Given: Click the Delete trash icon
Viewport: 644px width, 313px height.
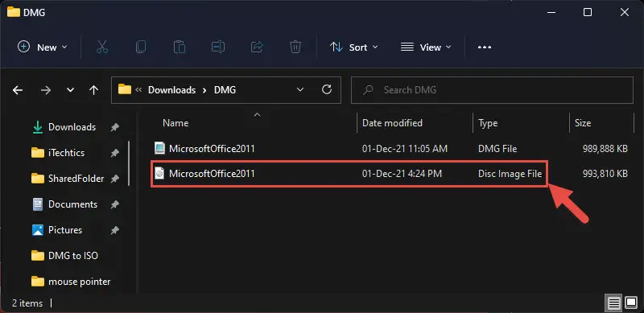Looking at the screenshot, I should (x=295, y=47).
